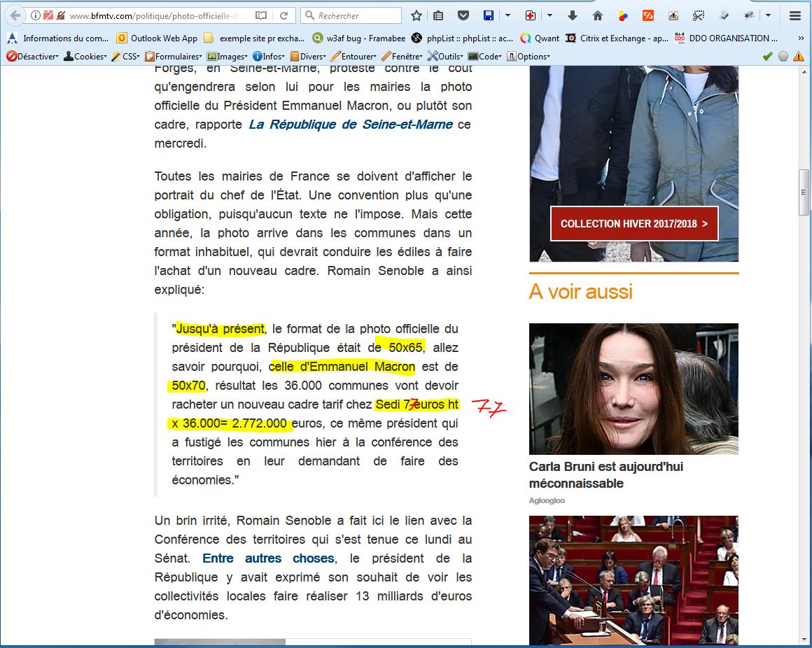Follow the La République de Seine-et-Marne link
The image size is (812, 648).
pos(351,125)
